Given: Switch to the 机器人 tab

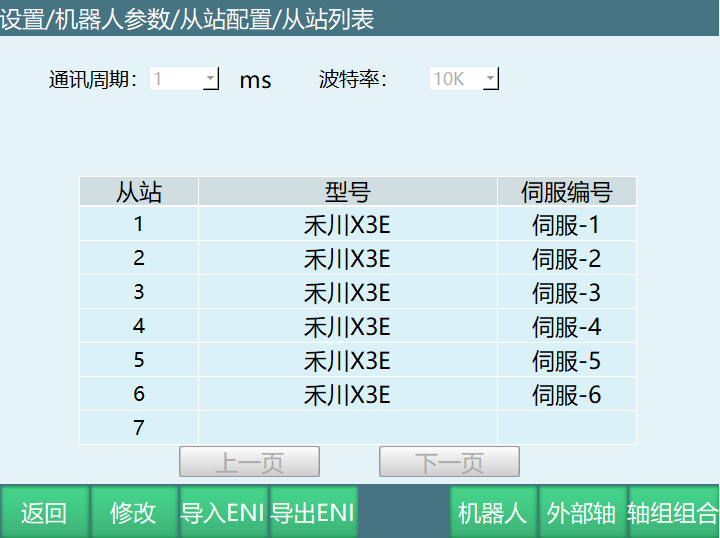Looking at the screenshot, I should [x=492, y=513].
